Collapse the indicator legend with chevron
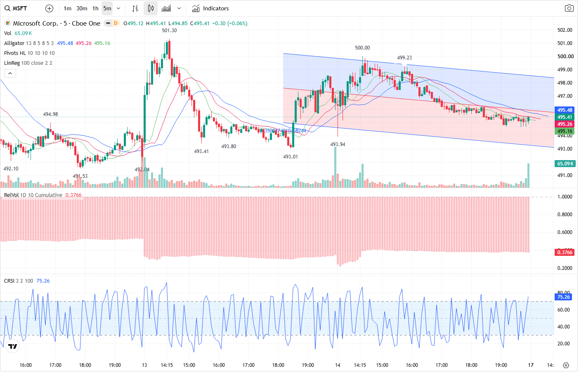The width and height of the screenshot is (586, 392). pos(10,73)
